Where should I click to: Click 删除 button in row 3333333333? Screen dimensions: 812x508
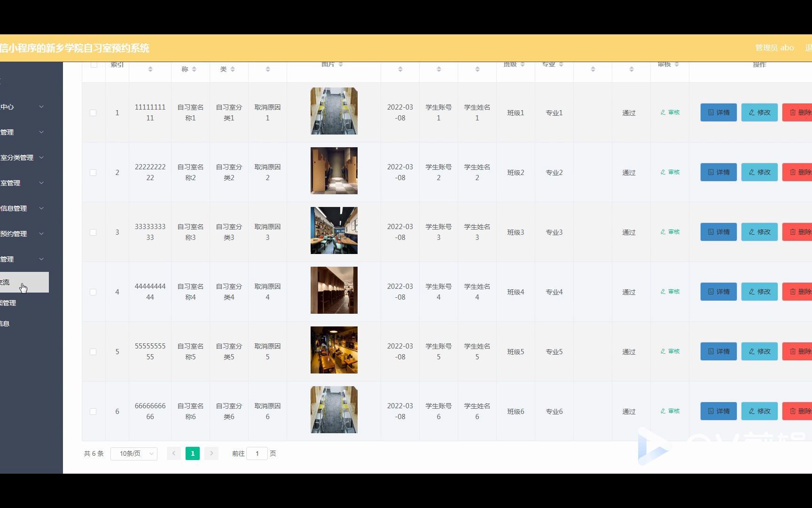pos(797,232)
